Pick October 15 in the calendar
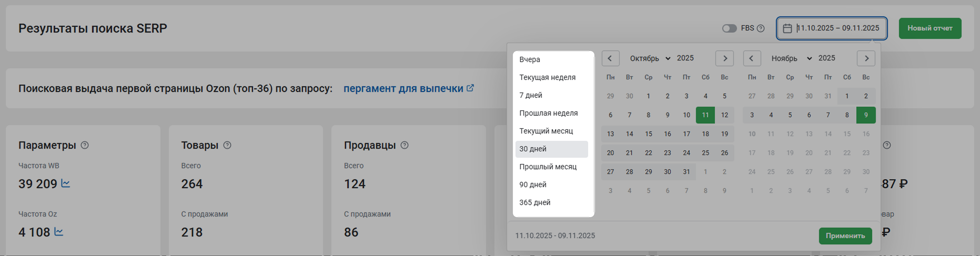The width and height of the screenshot is (980, 256). pyautogui.click(x=648, y=134)
